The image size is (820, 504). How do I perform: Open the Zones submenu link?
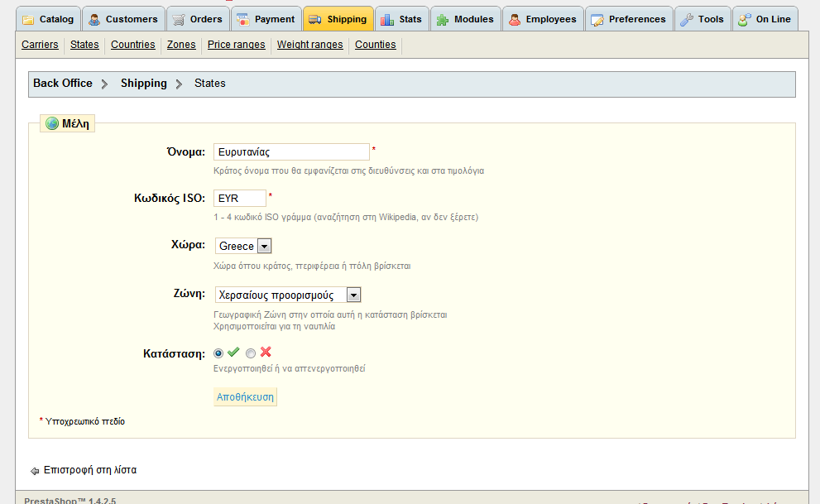[181, 45]
